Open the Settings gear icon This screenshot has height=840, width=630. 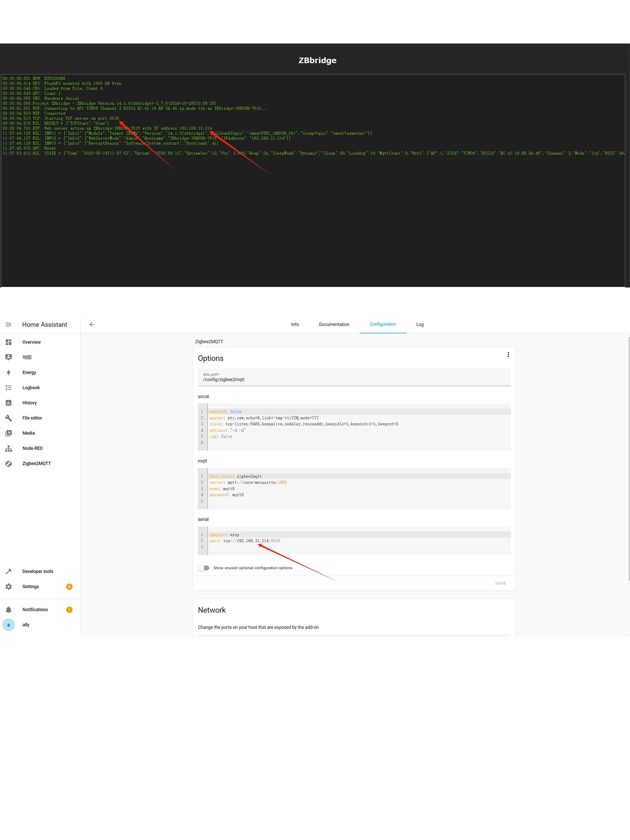click(8, 587)
